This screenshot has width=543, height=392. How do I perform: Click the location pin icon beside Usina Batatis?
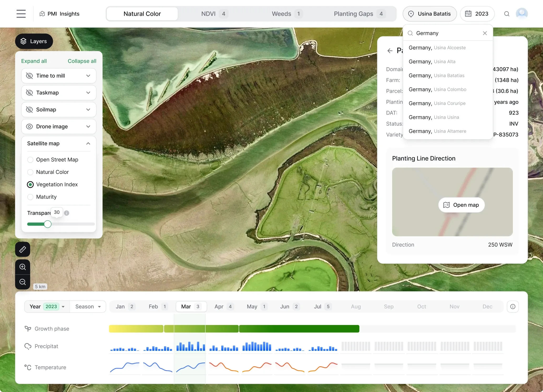[411, 14]
